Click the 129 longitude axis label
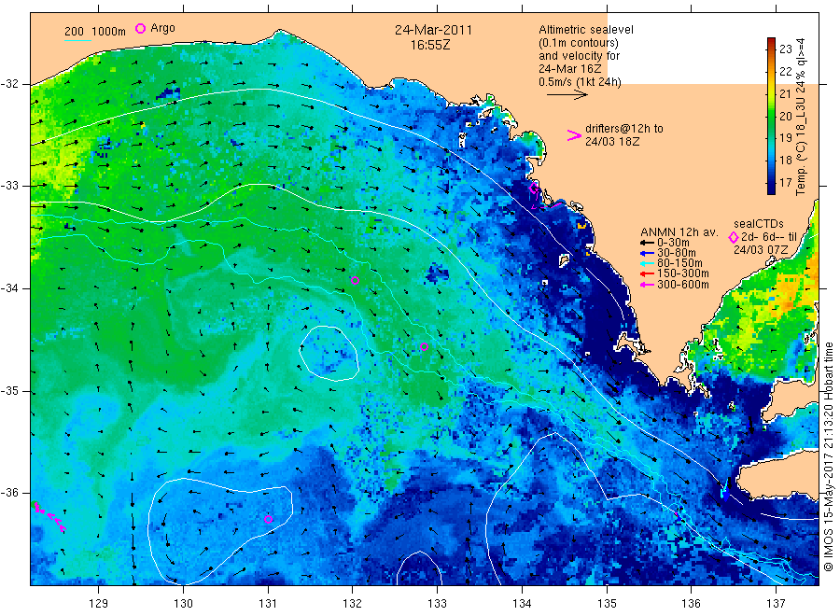Screen dimensions: 840x616 pyautogui.click(x=99, y=604)
